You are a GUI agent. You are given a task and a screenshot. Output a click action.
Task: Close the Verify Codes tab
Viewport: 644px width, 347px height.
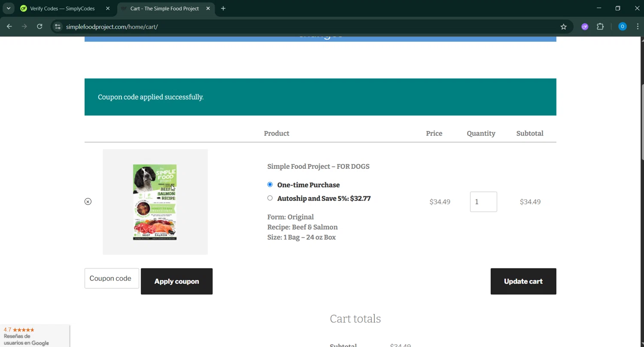tap(108, 9)
